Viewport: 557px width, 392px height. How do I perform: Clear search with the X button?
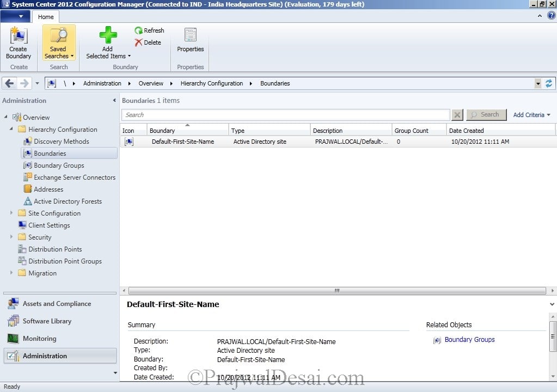click(x=457, y=115)
